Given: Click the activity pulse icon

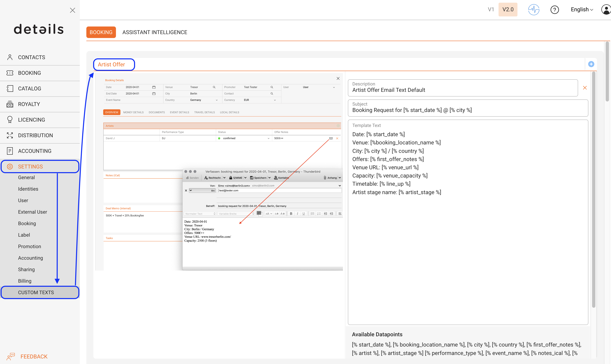Looking at the screenshot, I should [x=534, y=10].
